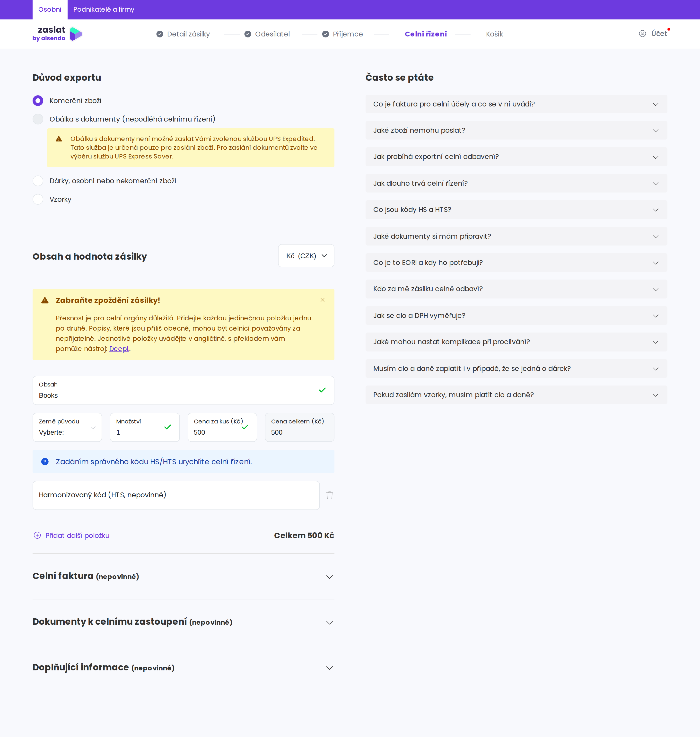Open the Účet account link

[x=659, y=34]
